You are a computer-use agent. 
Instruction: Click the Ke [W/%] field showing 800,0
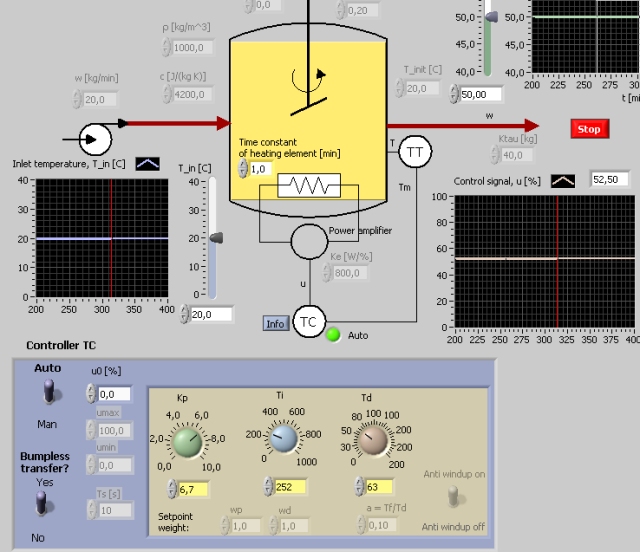(x=350, y=273)
